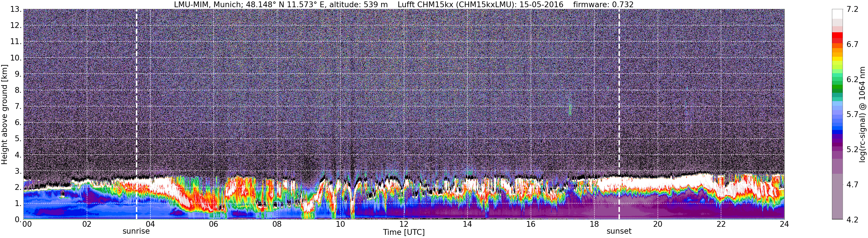Screen dimensions: 868x238
Task: Click the y-axis tick label '13.'
Action: (x=16, y=9)
